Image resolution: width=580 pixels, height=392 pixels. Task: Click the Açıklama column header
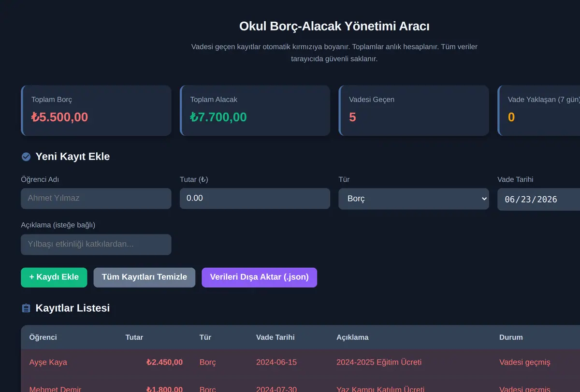pyautogui.click(x=352, y=337)
